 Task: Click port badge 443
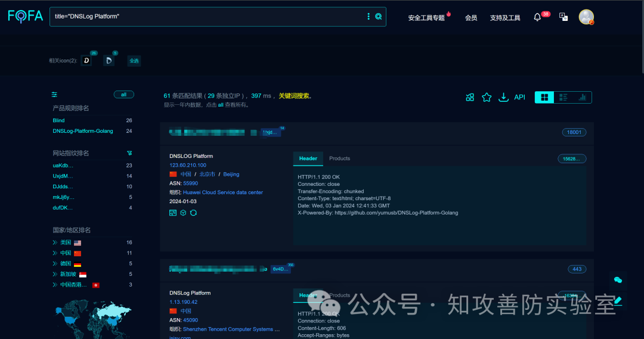point(577,269)
